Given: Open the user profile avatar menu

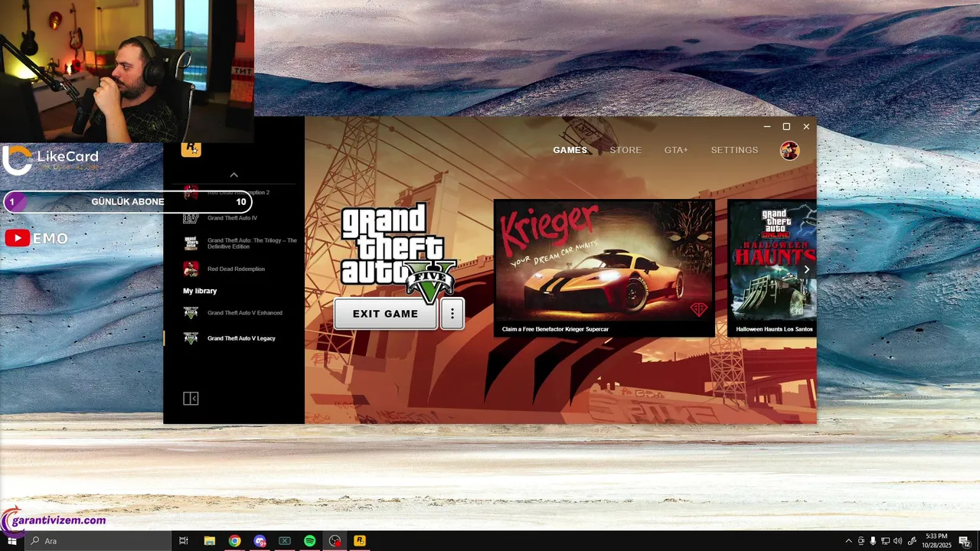Looking at the screenshot, I should (x=789, y=151).
